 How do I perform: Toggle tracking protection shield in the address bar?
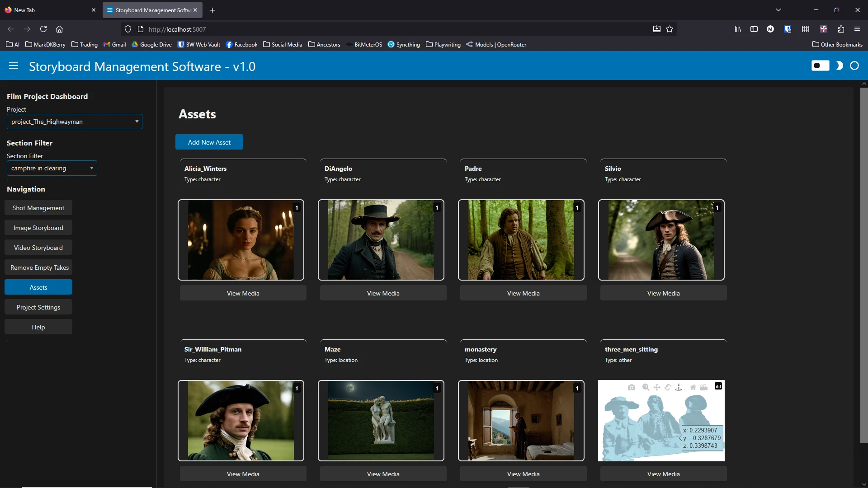point(128,29)
